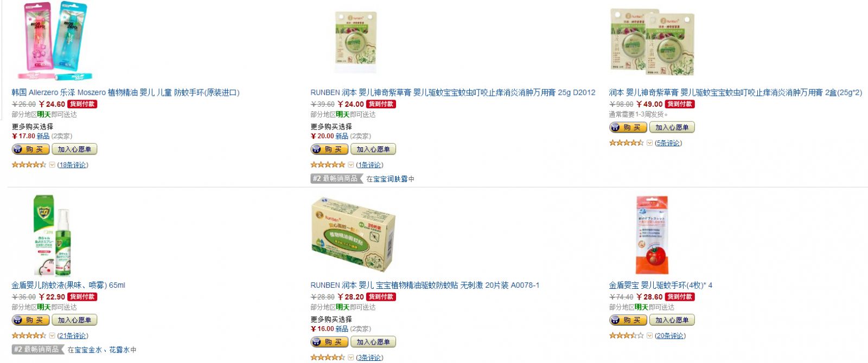The height and width of the screenshot is (363, 868).
Task: Expand rating dropdown arrow beside 18条评论
Action: coord(52,165)
